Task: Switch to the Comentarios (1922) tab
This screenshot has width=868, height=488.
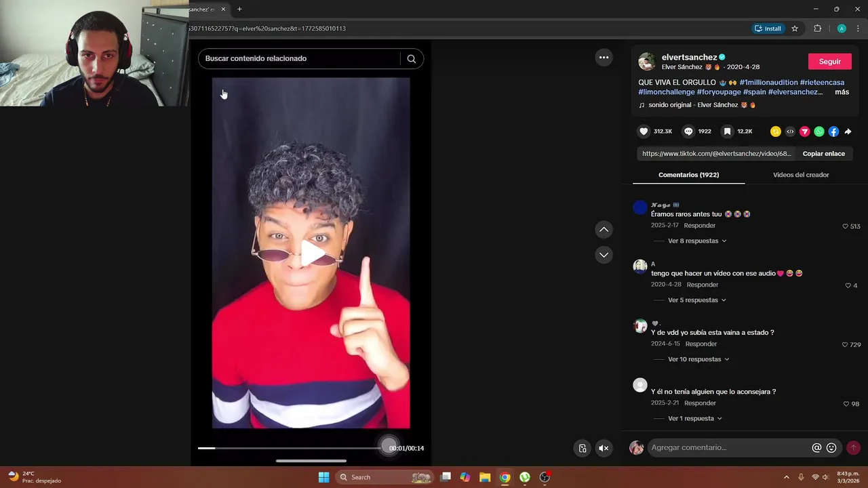Action: click(x=688, y=175)
